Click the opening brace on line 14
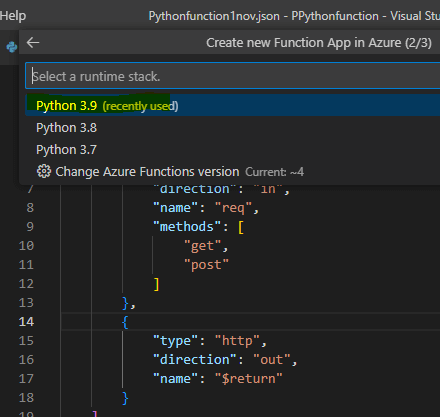The height and width of the screenshot is (417, 440). (x=125, y=322)
